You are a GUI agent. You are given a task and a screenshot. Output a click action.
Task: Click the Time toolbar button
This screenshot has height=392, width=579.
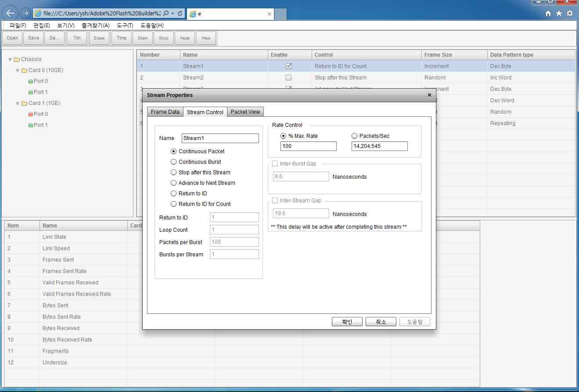point(122,38)
